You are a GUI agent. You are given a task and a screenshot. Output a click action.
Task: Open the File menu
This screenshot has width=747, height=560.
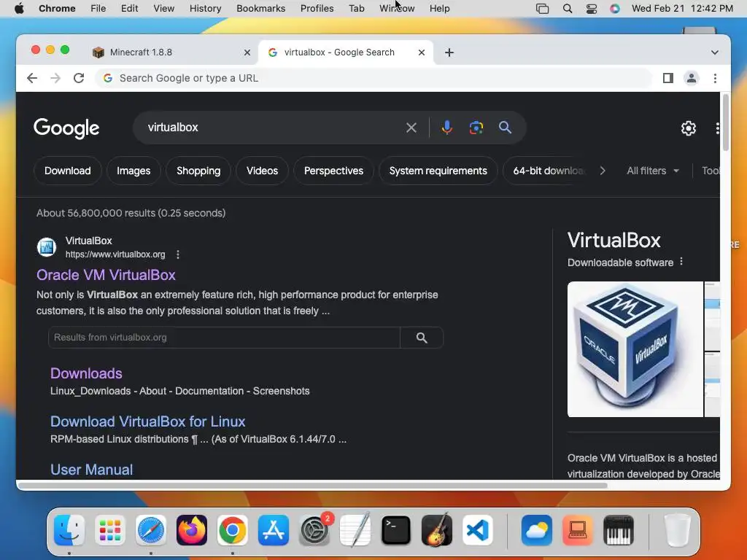(98, 9)
